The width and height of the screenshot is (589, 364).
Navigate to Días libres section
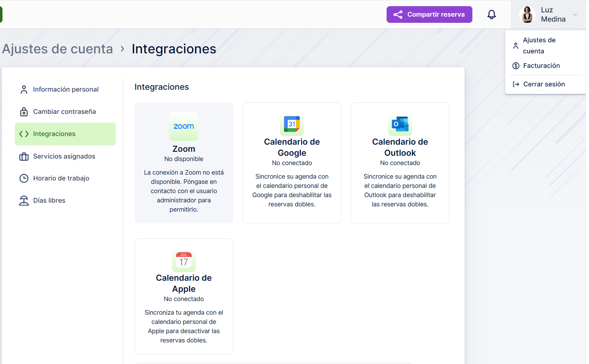[x=49, y=201]
